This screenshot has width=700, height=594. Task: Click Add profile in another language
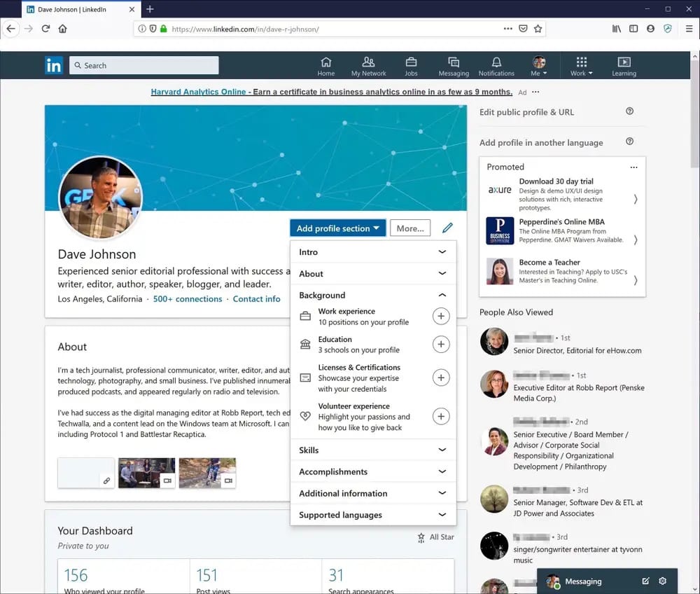coord(541,142)
